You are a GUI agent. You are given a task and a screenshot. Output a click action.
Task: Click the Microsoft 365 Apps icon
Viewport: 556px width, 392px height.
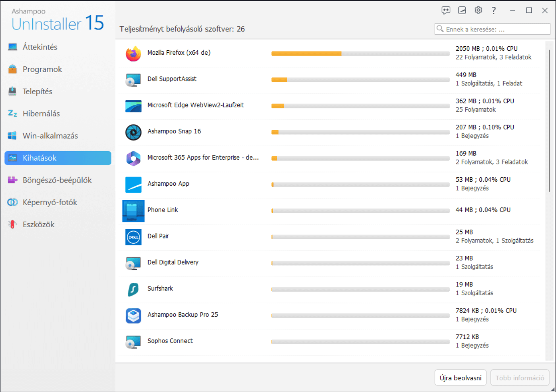coord(133,158)
